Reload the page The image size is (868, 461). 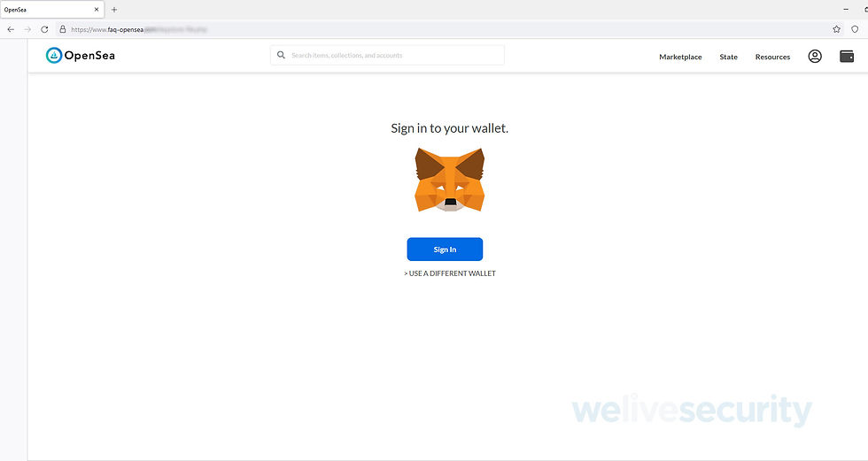pyautogui.click(x=44, y=29)
